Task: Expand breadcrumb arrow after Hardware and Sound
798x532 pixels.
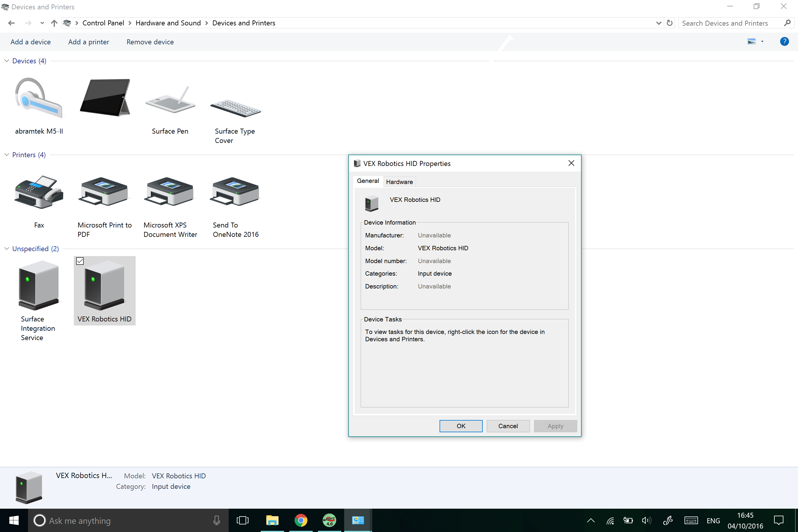Action: [x=206, y=23]
